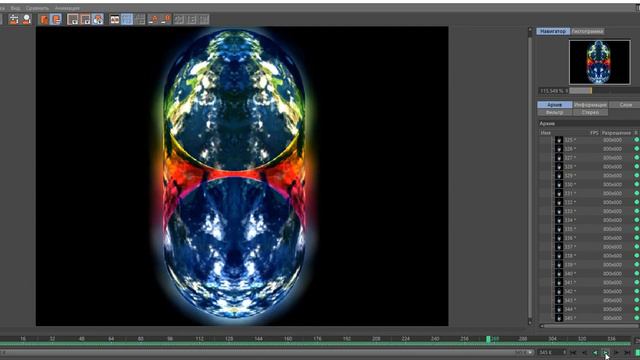The height and width of the screenshot is (360, 640).
Task: Click the first orange toolbar icon
Action: (44, 19)
